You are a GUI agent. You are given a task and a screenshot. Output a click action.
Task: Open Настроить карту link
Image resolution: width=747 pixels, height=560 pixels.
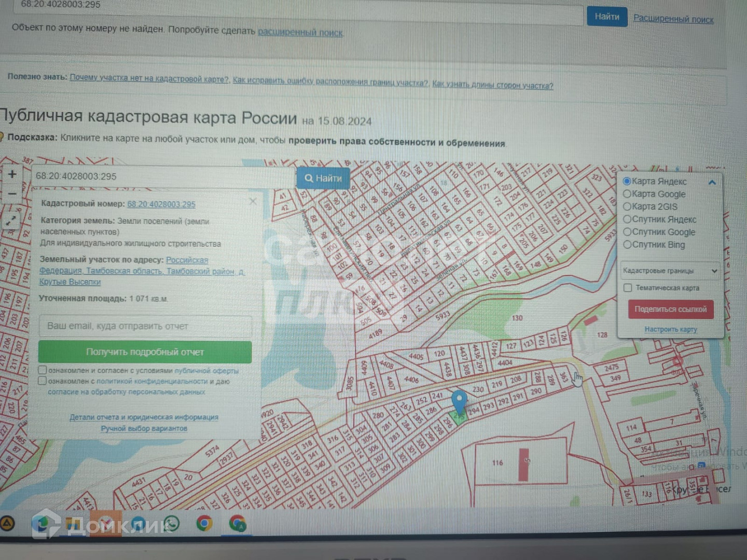coord(670,329)
